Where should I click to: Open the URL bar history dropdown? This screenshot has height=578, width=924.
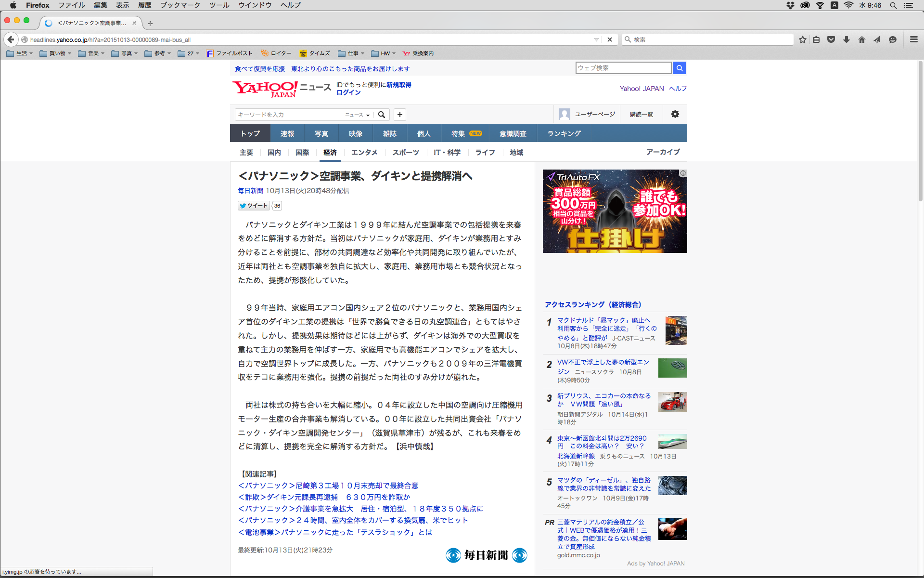point(596,39)
